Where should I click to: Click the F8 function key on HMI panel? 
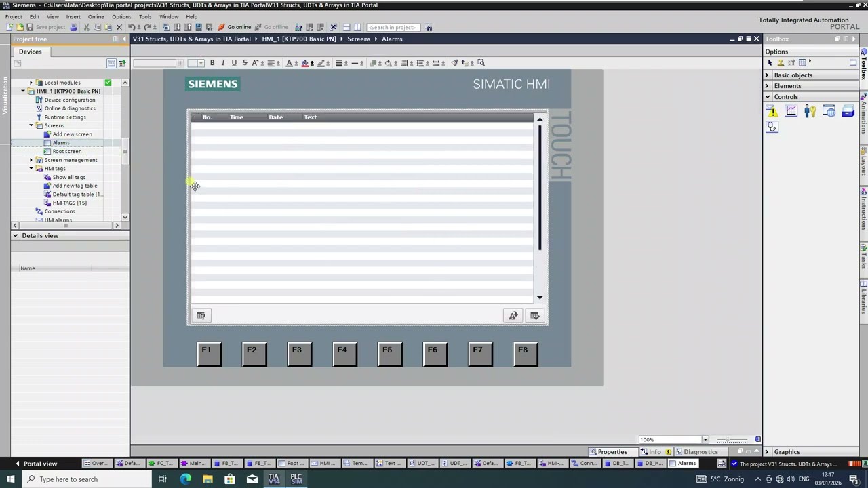[526, 354]
